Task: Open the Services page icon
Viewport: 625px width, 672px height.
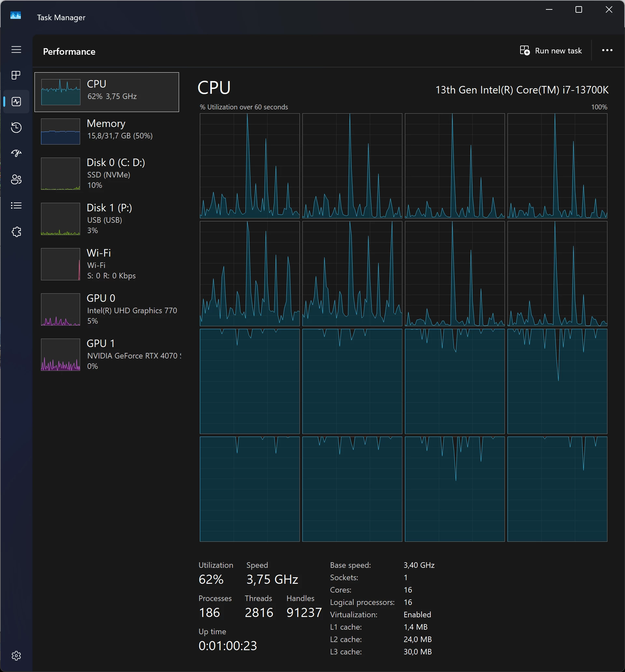Action: (16, 232)
